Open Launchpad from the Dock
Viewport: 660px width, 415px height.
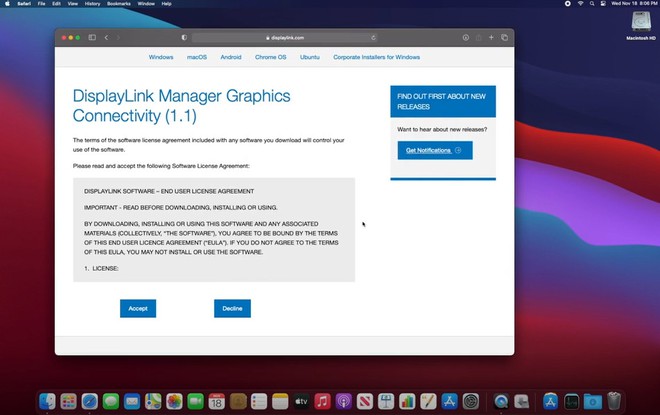(x=69, y=402)
